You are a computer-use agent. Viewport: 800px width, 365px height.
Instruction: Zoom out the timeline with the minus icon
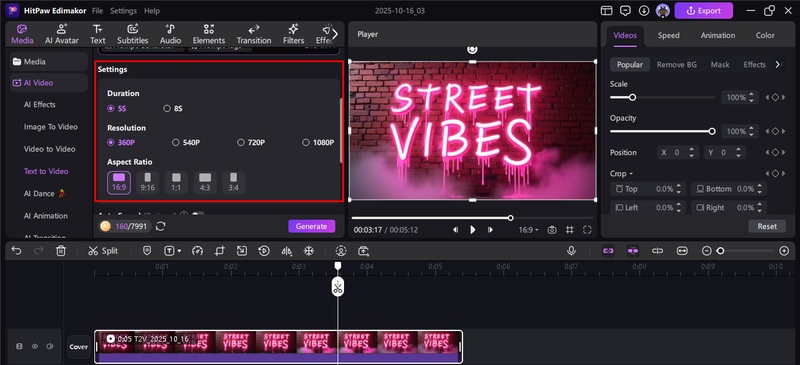pos(707,251)
